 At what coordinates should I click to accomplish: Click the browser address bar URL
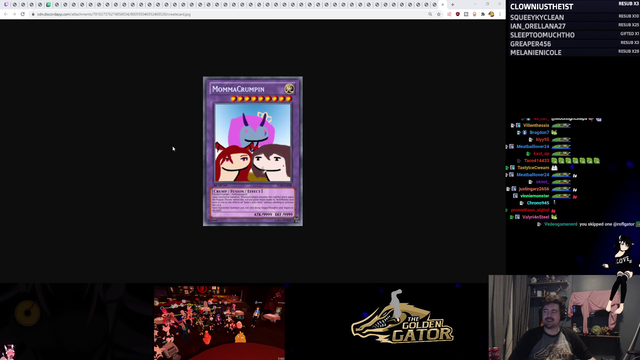tap(114, 14)
